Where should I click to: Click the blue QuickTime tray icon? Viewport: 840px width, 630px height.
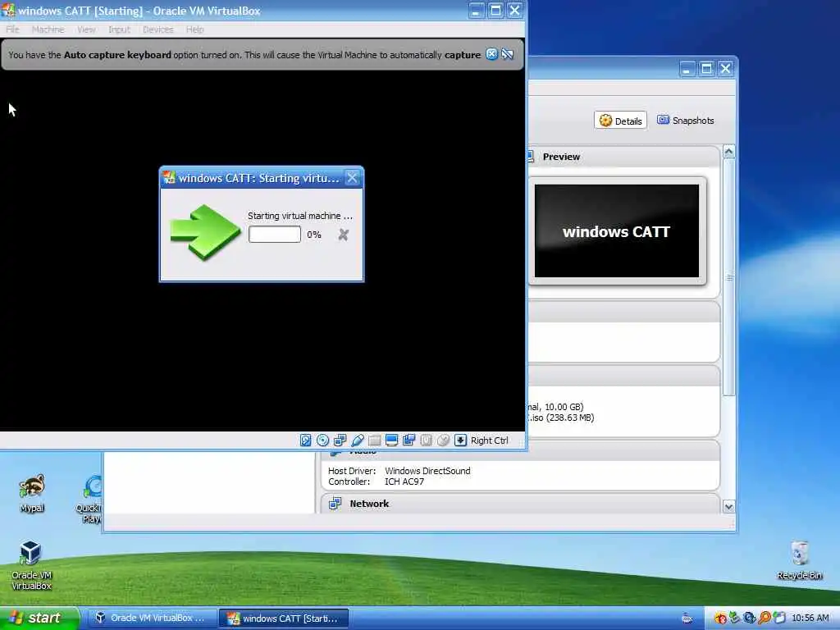[x=750, y=618]
